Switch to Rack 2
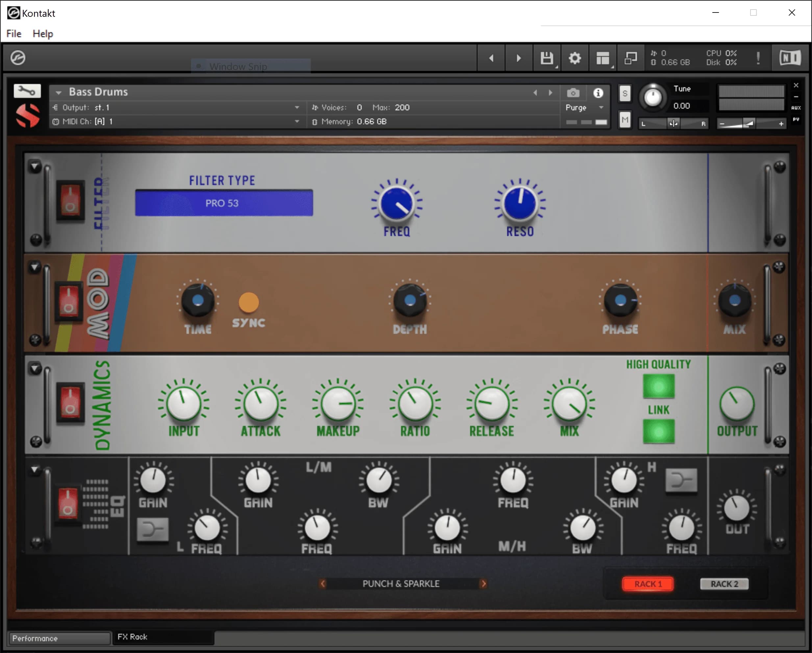This screenshot has width=812, height=653. point(724,584)
